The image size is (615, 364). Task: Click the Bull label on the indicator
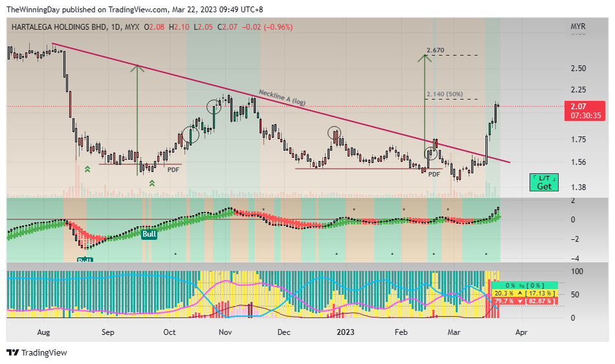[x=149, y=234]
